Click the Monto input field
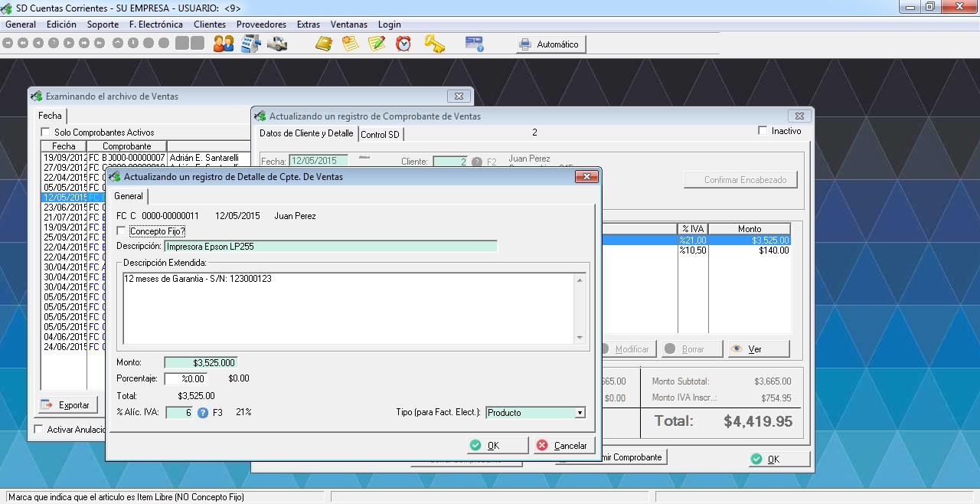The image size is (980, 504). coord(201,362)
